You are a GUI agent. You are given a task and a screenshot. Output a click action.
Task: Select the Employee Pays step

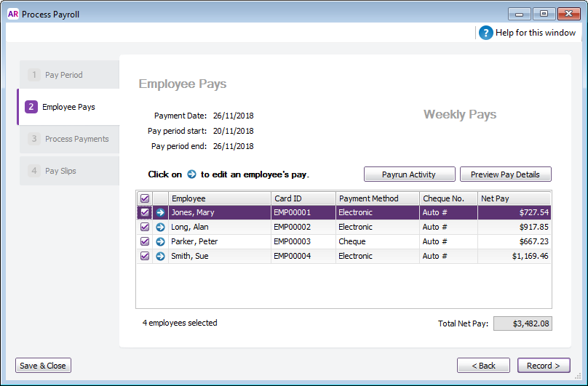68,107
